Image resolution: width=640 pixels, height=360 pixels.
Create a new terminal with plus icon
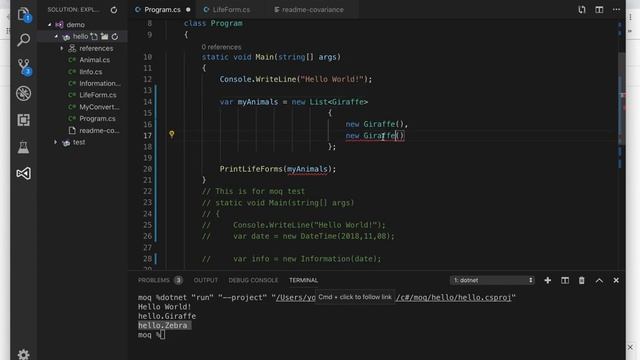tap(547, 280)
